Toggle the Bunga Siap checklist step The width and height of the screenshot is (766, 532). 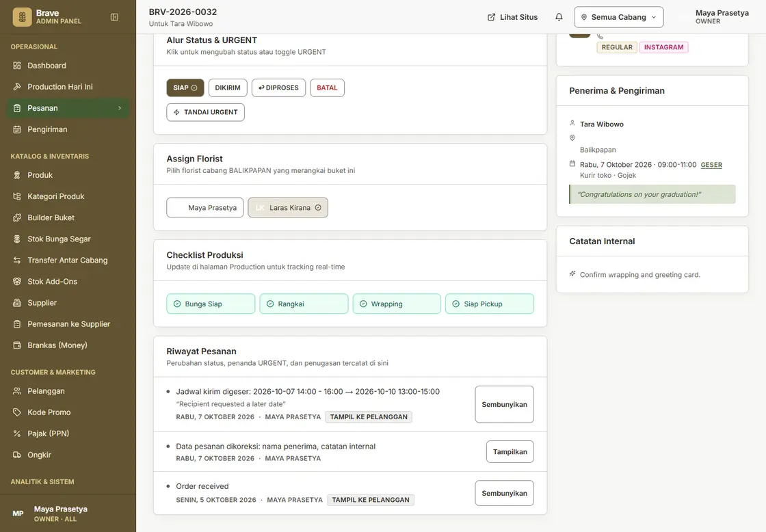tap(211, 304)
